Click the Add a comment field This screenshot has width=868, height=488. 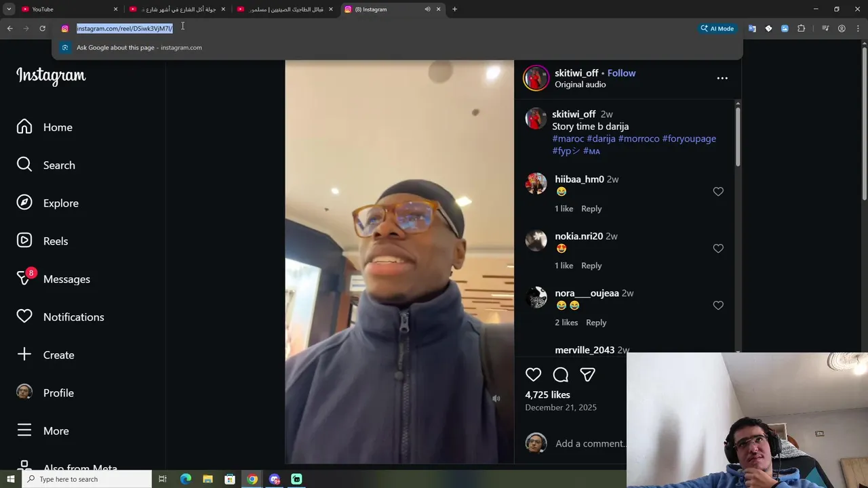click(590, 443)
